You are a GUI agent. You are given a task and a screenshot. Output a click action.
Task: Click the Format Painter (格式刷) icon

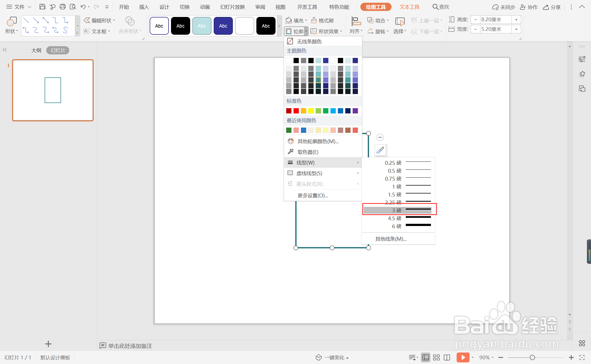pos(314,20)
